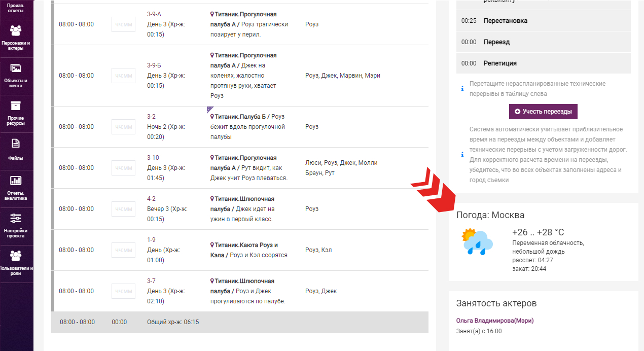Image resolution: width=644 pixels, height=351 pixels.
Task: Click location pin of scene 3-9-А
Action: pyautogui.click(x=212, y=14)
